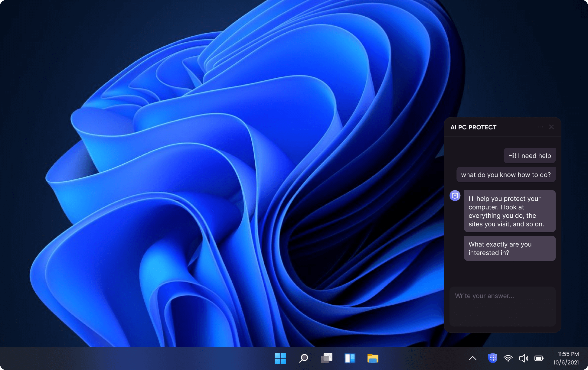Viewport: 588px width, 370px height.
Task: Click the battery status tray icon
Action: (x=539, y=359)
